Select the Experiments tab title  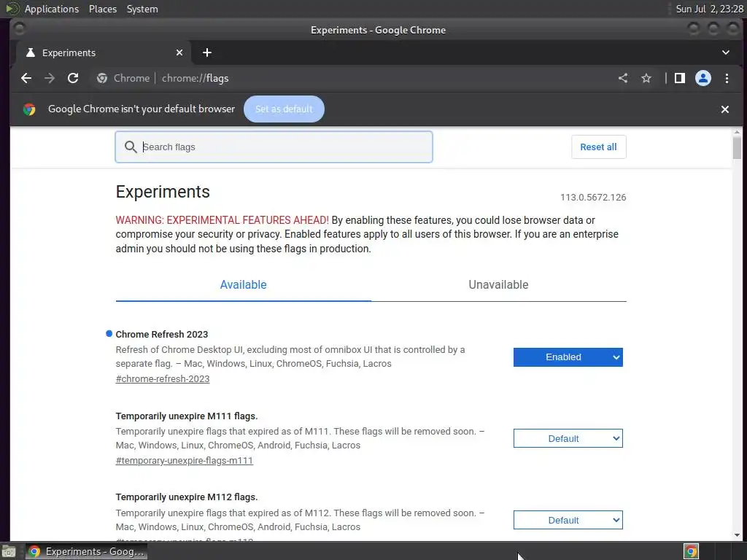pyautogui.click(x=69, y=52)
